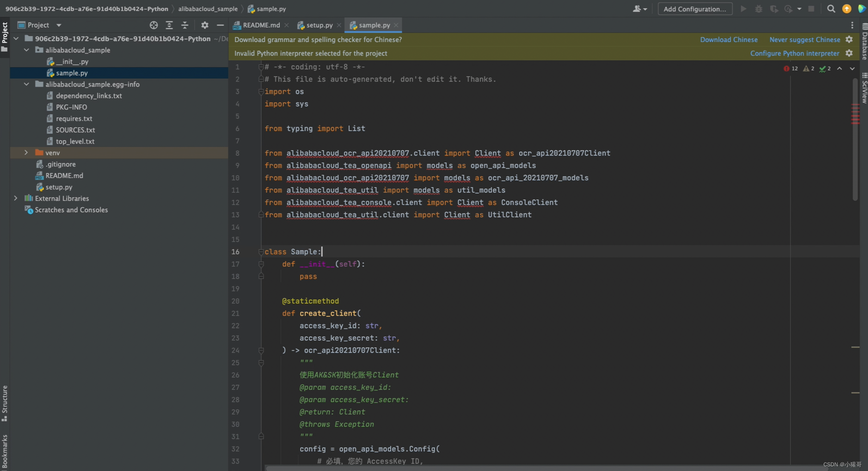Viewport: 868px width, 471px height.
Task: Open the Project side tool tab
Action: (5, 36)
